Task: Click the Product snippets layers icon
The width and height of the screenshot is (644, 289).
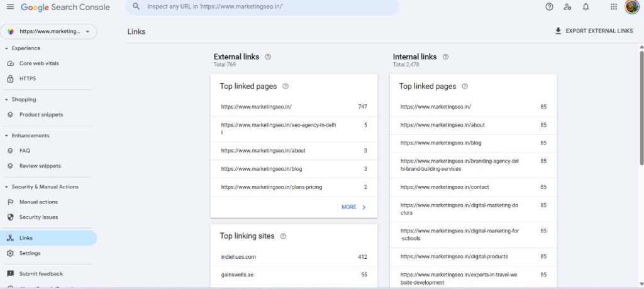Action: pos(11,115)
